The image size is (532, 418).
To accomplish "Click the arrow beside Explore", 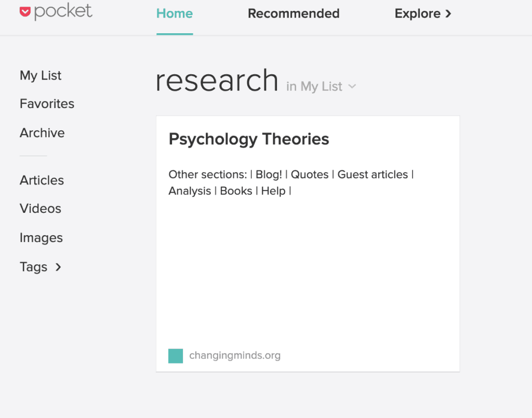I will (x=448, y=14).
